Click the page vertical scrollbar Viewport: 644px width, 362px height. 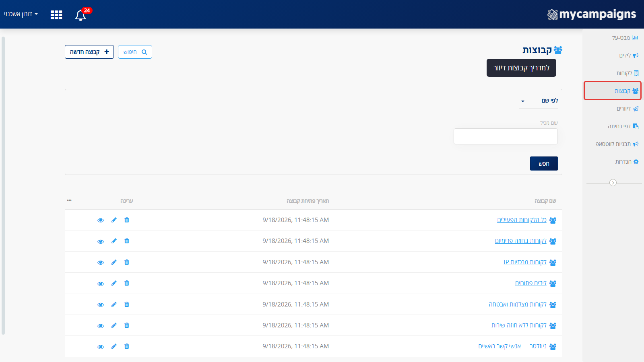pyautogui.click(x=3, y=186)
